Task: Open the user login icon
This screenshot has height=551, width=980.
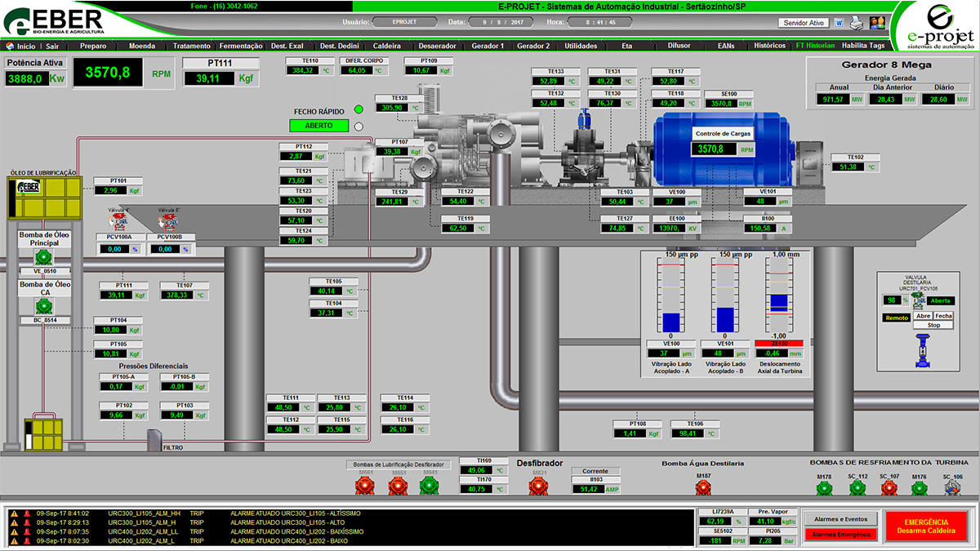Action: (x=878, y=23)
